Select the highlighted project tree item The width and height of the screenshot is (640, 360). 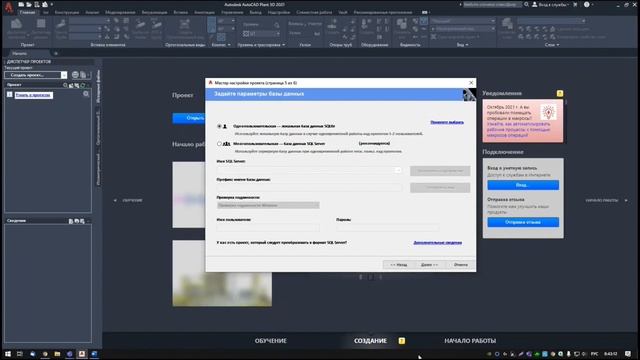coord(34,95)
